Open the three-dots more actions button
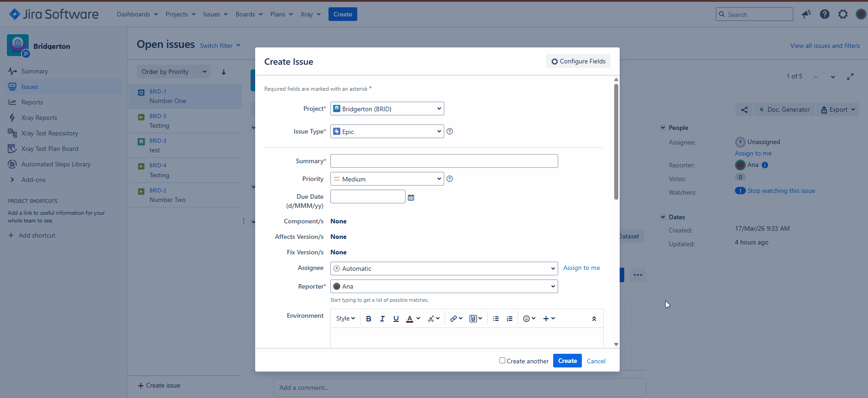Image resolution: width=868 pixels, height=398 pixels. click(x=638, y=275)
